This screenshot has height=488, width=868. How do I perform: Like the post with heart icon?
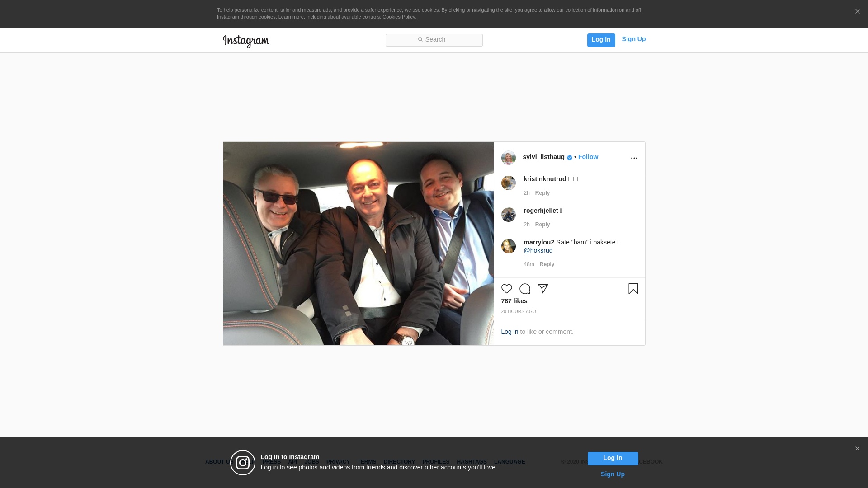click(x=506, y=289)
